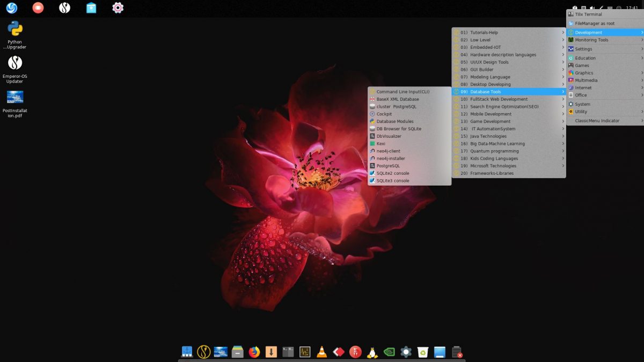This screenshot has height=362, width=644.
Task: Expand the Education submenu arrow
Action: click(x=642, y=58)
